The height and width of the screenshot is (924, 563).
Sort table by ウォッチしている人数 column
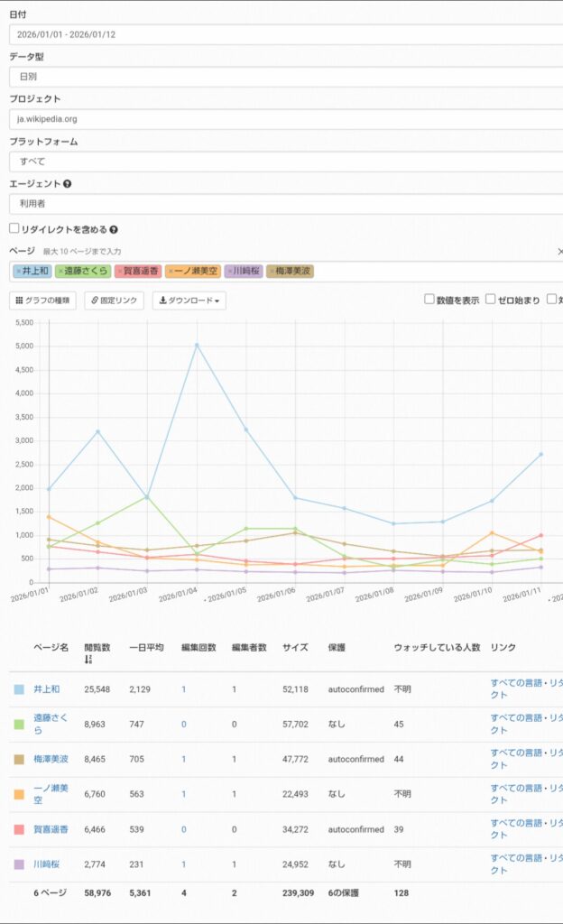pyautogui.click(x=437, y=647)
